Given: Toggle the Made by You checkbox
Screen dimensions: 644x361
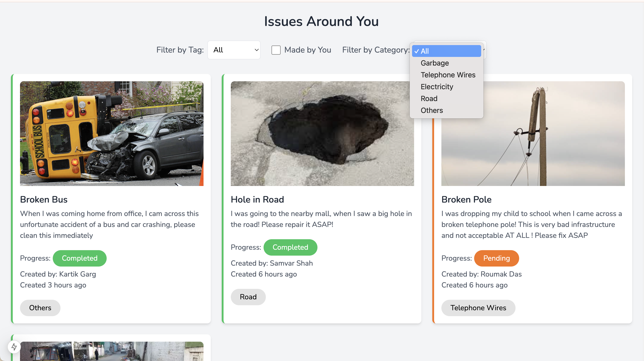Looking at the screenshot, I should 276,50.
